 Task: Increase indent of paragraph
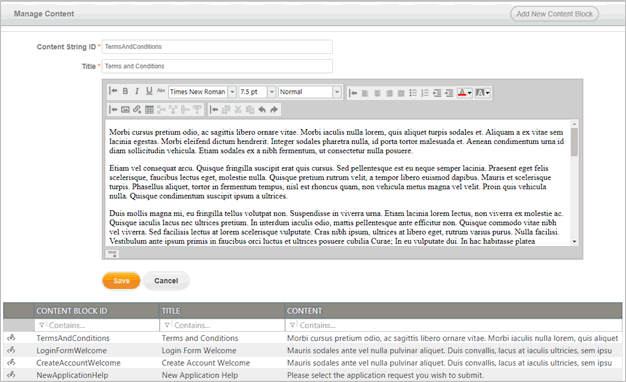[449, 93]
